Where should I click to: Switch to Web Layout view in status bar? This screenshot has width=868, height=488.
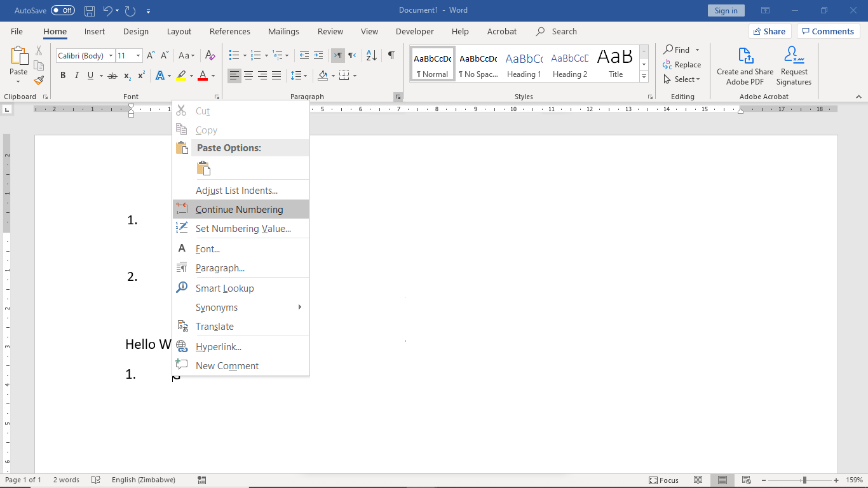click(x=747, y=480)
